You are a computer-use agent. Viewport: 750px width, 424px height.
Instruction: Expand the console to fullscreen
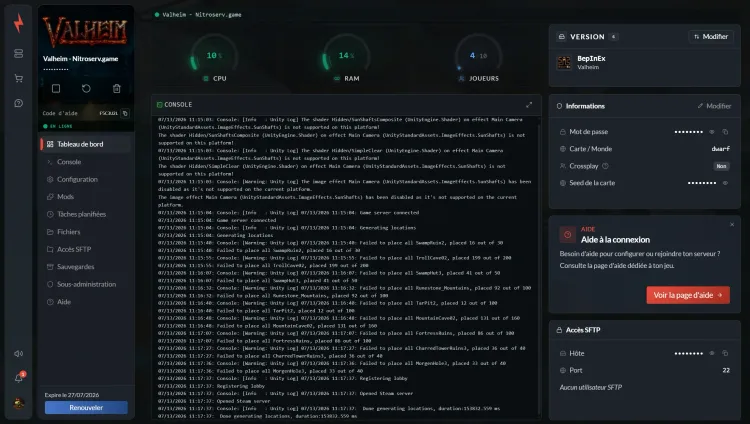coord(529,105)
